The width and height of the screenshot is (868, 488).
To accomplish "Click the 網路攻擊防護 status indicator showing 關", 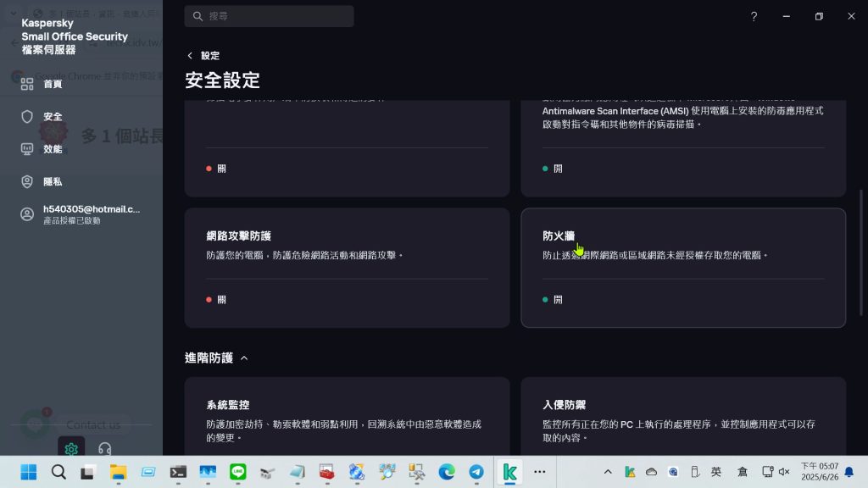I will click(x=216, y=299).
